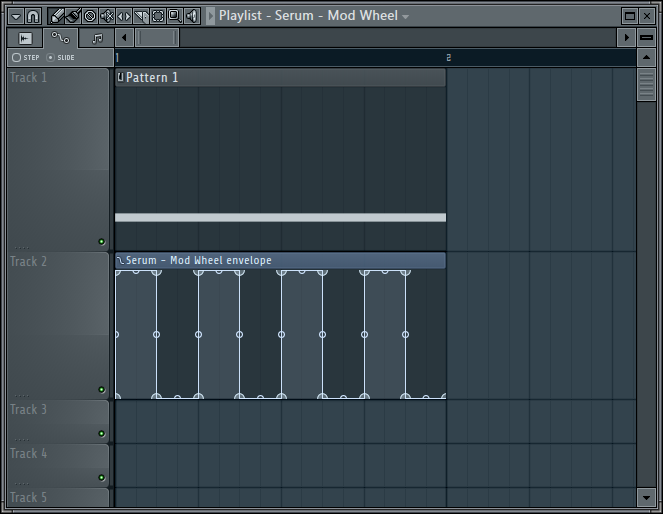
Task: Click the play arrow beside the playlist title
Action: (x=210, y=16)
